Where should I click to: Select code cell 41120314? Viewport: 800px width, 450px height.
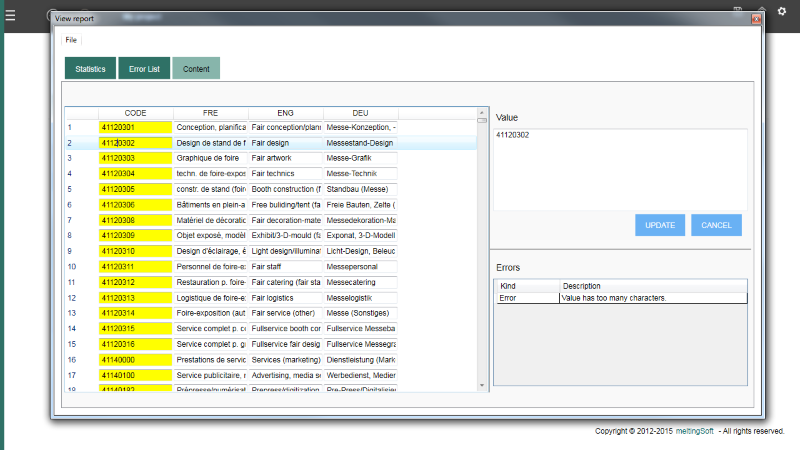(135, 313)
